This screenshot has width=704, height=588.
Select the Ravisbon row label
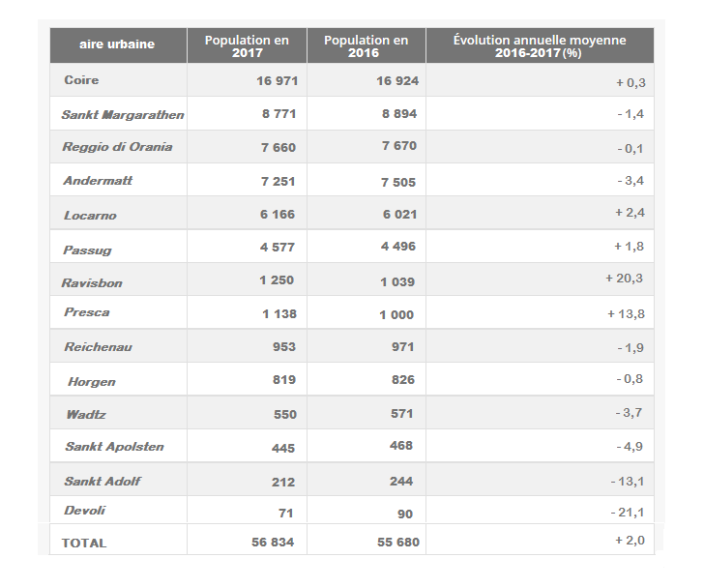pyautogui.click(x=92, y=283)
